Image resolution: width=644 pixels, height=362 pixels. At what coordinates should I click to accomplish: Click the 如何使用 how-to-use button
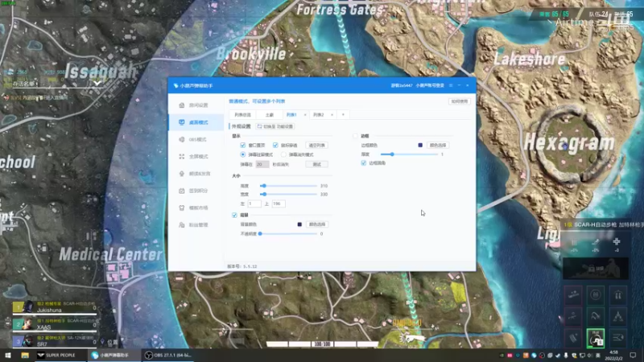tap(459, 101)
